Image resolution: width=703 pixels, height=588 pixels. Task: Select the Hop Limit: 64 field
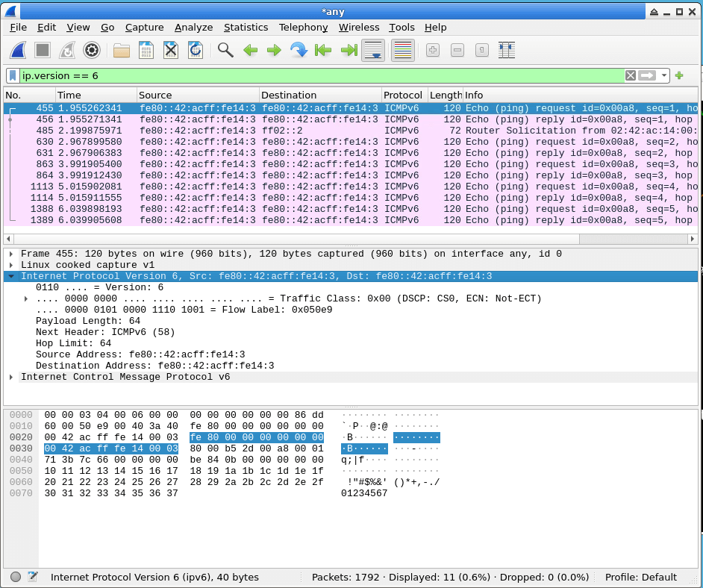tap(74, 343)
